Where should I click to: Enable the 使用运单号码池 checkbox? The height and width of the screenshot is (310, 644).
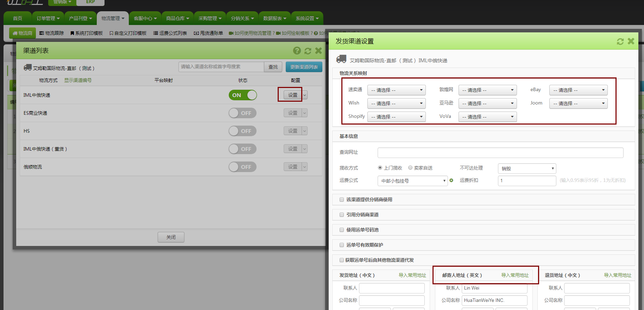pos(342,230)
